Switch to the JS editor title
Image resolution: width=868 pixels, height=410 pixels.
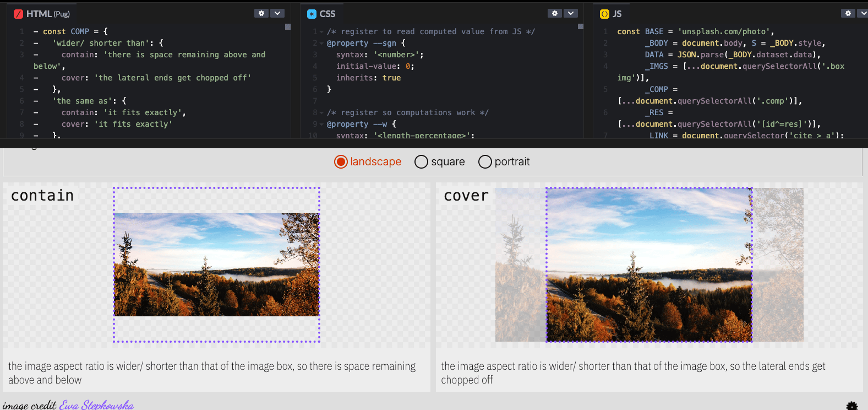click(617, 14)
